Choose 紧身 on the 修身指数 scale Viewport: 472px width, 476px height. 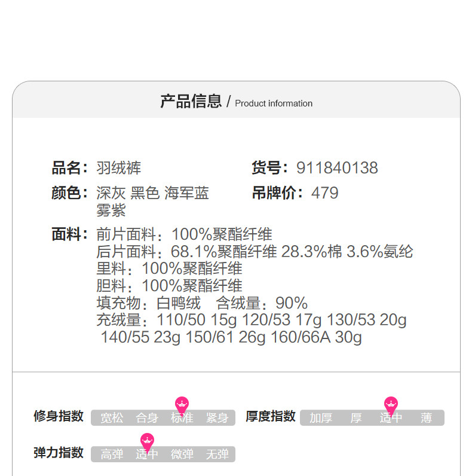pyautogui.click(x=217, y=418)
